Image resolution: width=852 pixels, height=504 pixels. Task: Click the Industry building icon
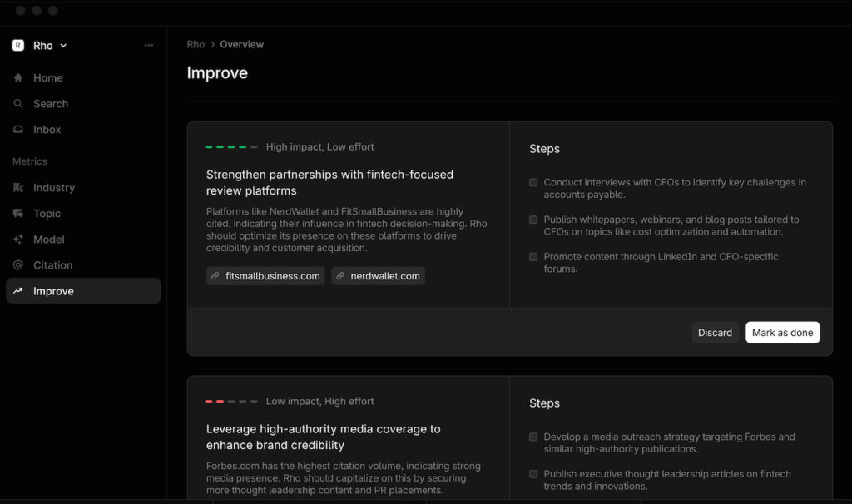18,187
